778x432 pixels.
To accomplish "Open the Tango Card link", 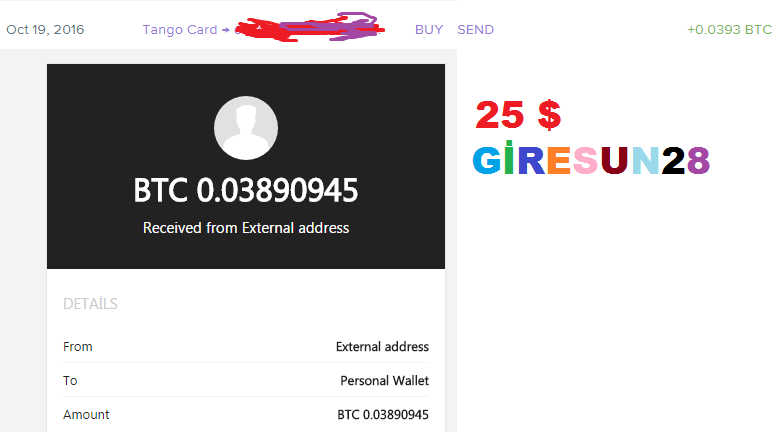I will 180,30.
